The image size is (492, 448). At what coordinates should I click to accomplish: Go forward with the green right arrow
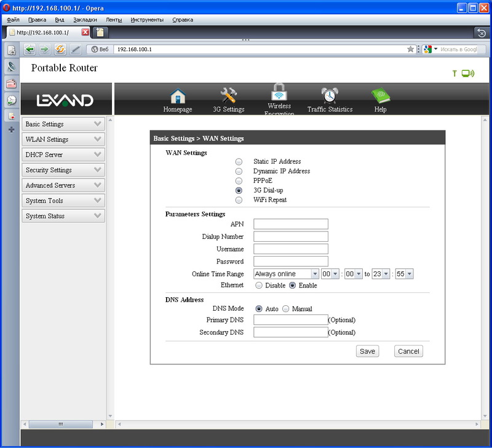pos(44,49)
